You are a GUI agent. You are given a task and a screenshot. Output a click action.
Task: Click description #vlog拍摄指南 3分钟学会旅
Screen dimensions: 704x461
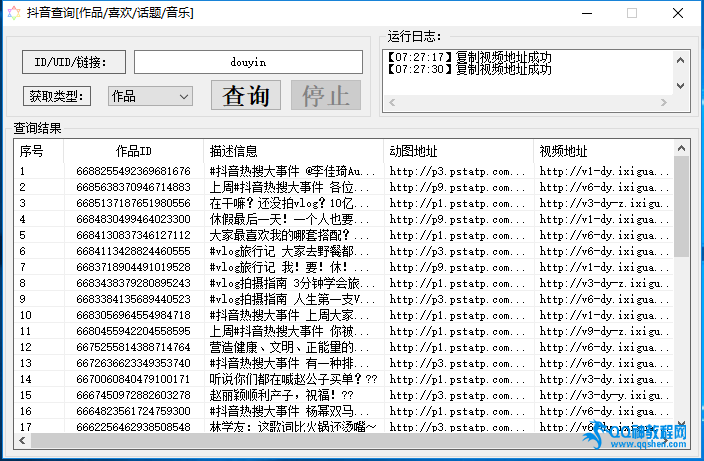[x=292, y=283]
